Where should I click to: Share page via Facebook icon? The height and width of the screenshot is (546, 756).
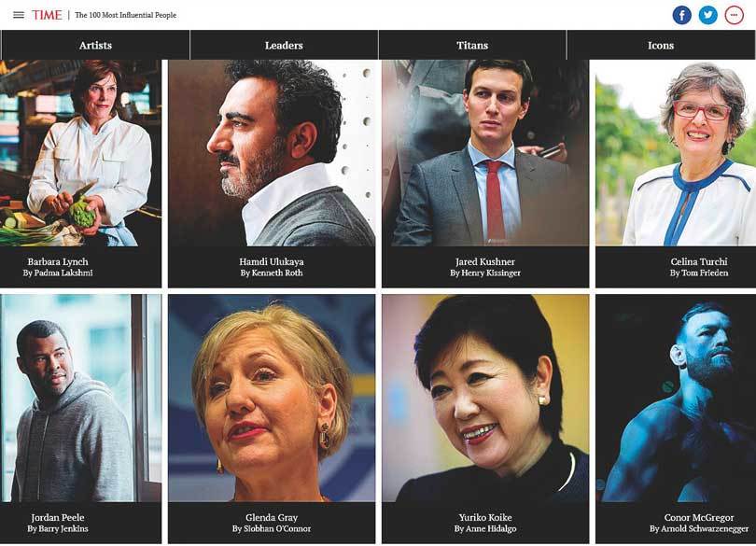(x=681, y=15)
